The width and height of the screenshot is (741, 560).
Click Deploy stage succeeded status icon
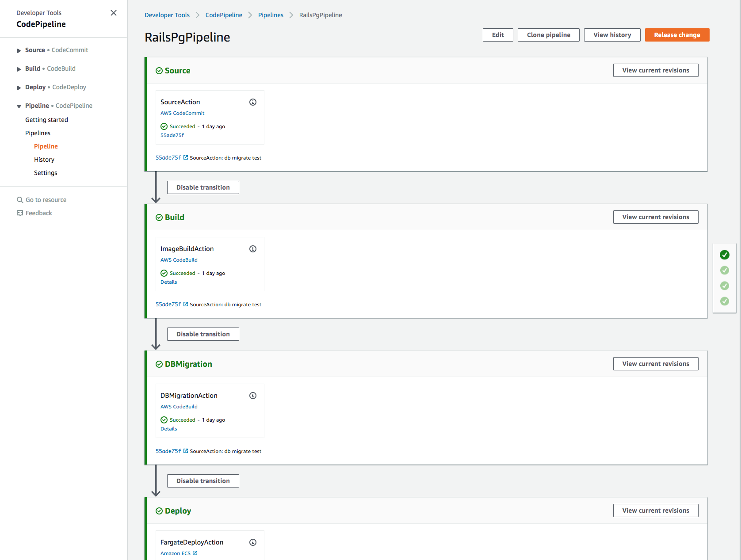(159, 511)
